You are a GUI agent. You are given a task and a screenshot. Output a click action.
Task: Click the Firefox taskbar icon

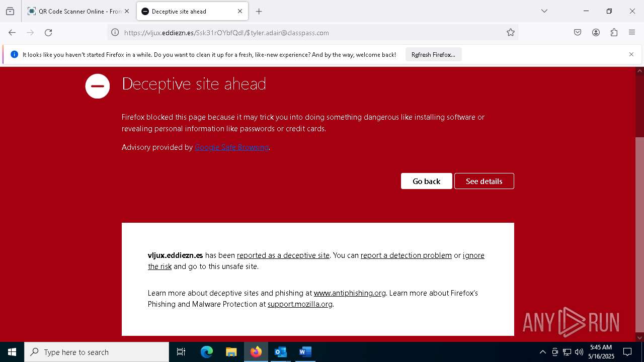[256, 352]
